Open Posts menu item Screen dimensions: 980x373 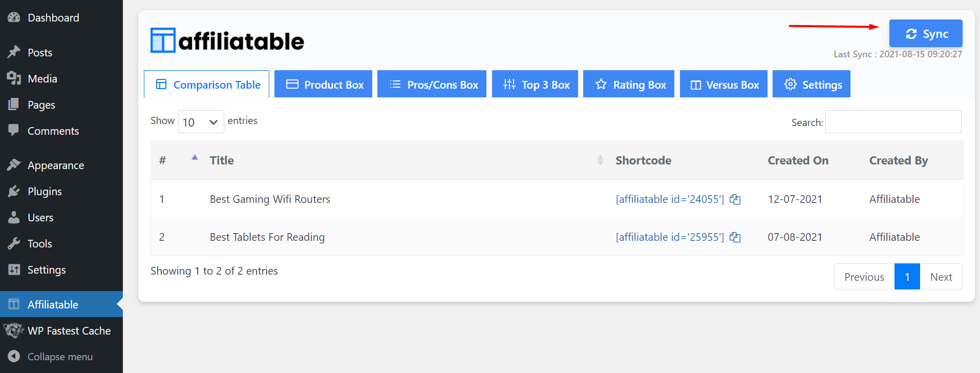pyautogui.click(x=40, y=52)
